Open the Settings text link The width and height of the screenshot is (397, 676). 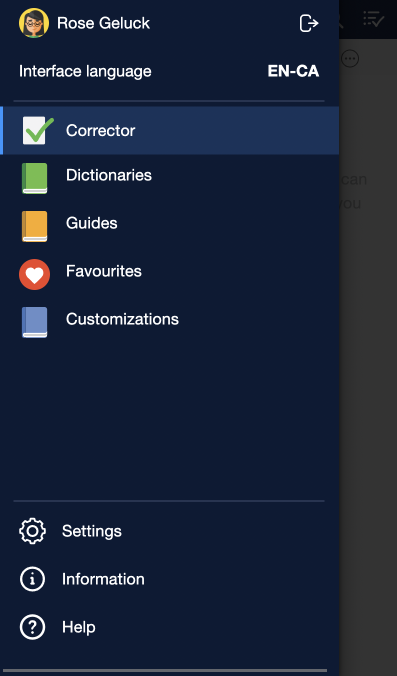(92, 531)
